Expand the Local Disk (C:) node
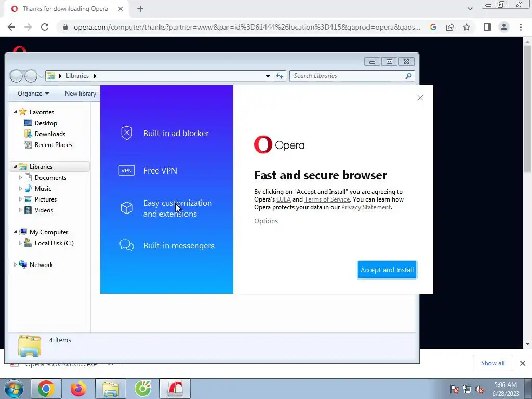Image resolution: width=532 pixels, height=399 pixels. tap(20, 243)
